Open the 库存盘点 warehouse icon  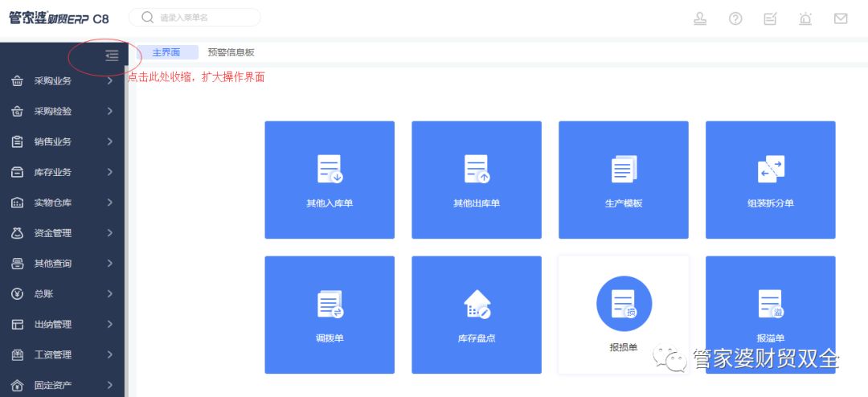477,304
